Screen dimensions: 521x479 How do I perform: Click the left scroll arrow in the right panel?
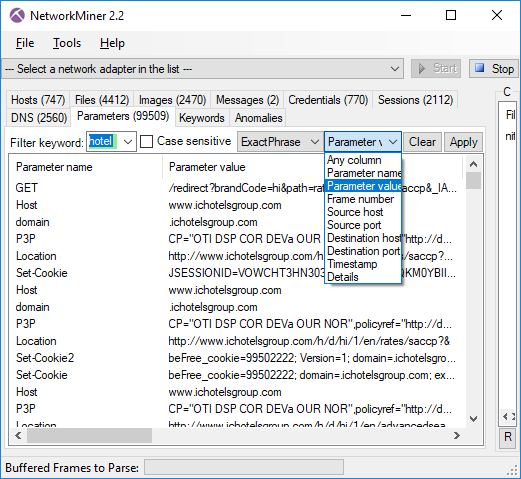[505, 416]
